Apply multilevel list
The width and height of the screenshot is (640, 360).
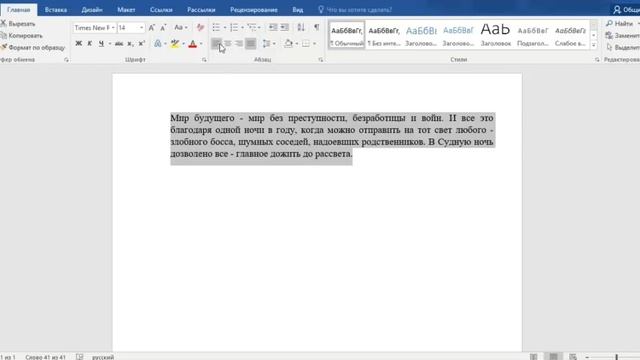pos(252,27)
